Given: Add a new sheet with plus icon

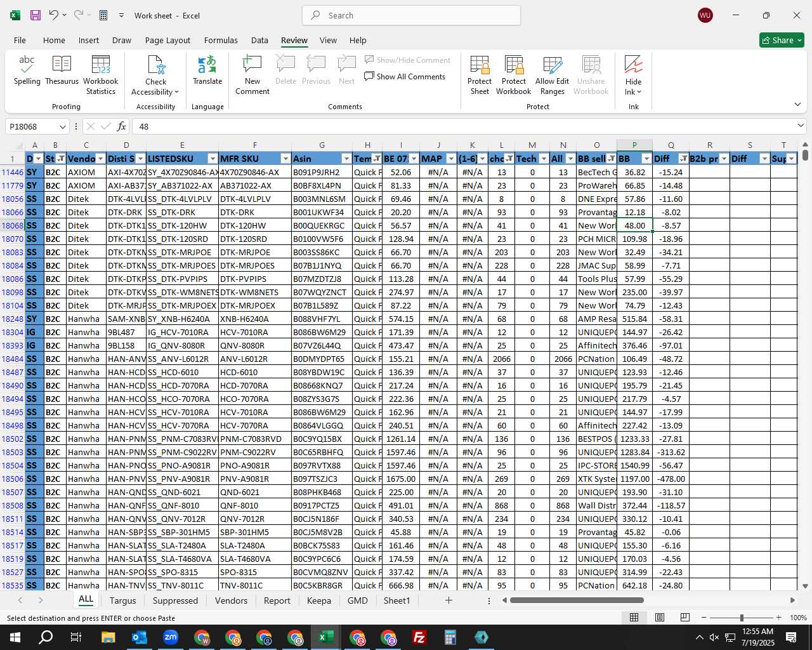Looking at the screenshot, I should pos(449,600).
